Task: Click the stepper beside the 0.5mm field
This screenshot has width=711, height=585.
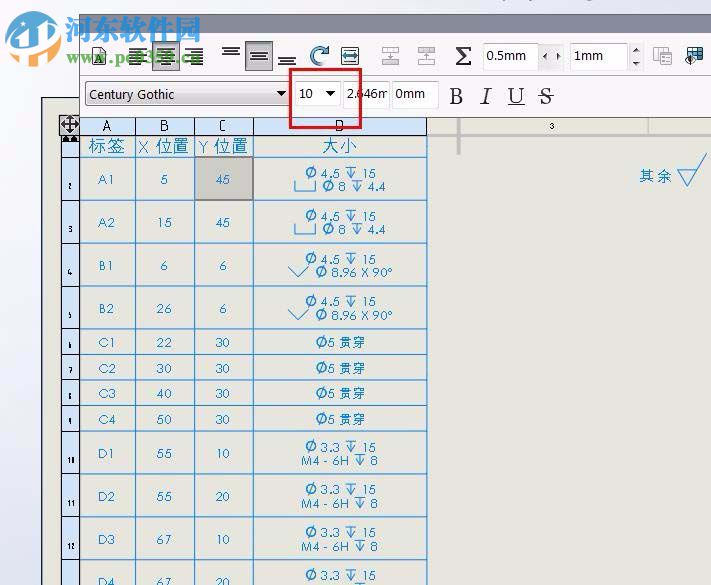Action: [551, 56]
